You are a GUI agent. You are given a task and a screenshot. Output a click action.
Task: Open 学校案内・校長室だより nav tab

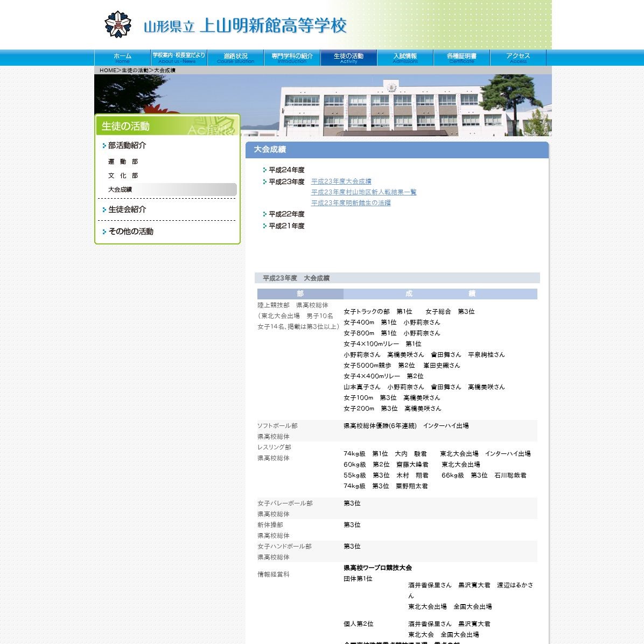pos(179,58)
